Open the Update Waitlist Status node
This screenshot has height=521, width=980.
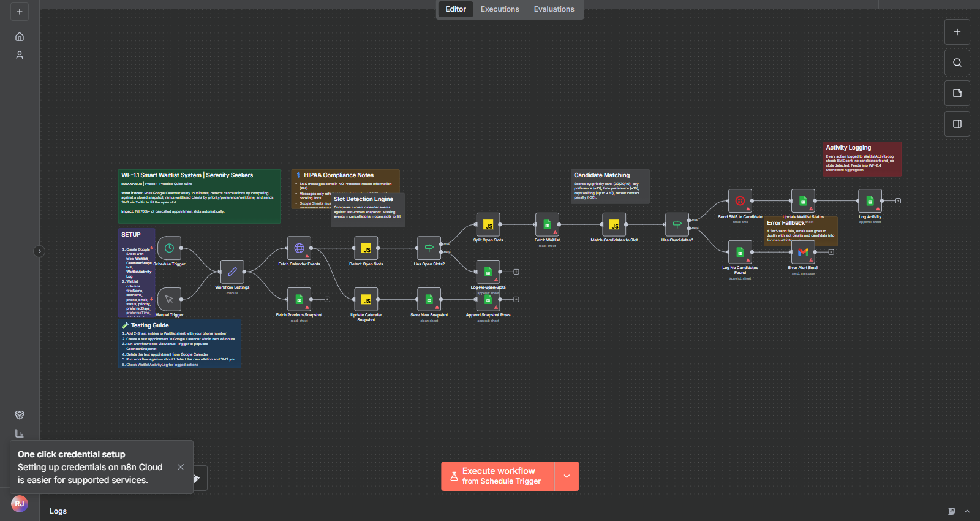(803, 200)
